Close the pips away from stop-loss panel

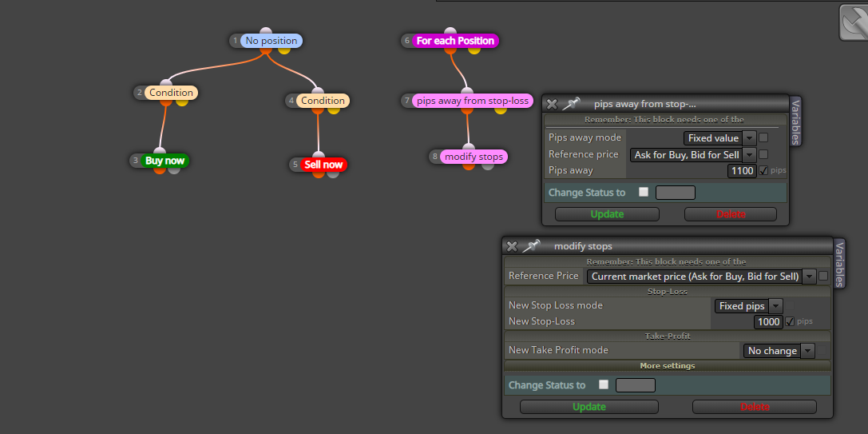tap(551, 104)
